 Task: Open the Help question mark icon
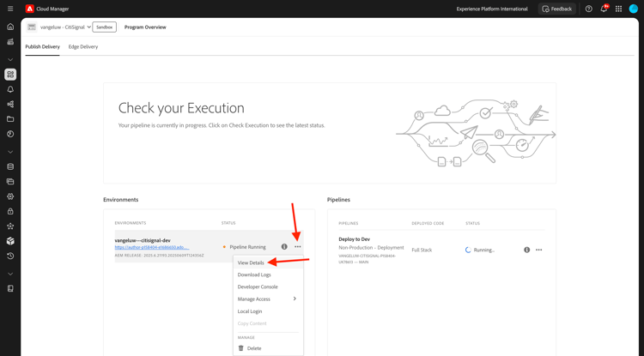pos(589,9)
